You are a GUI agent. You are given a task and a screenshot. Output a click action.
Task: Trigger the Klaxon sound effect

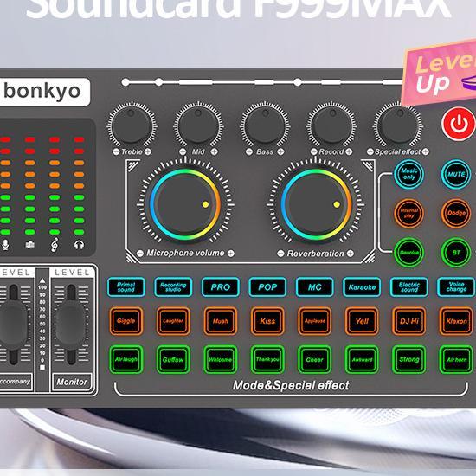(x=456, y=321)
